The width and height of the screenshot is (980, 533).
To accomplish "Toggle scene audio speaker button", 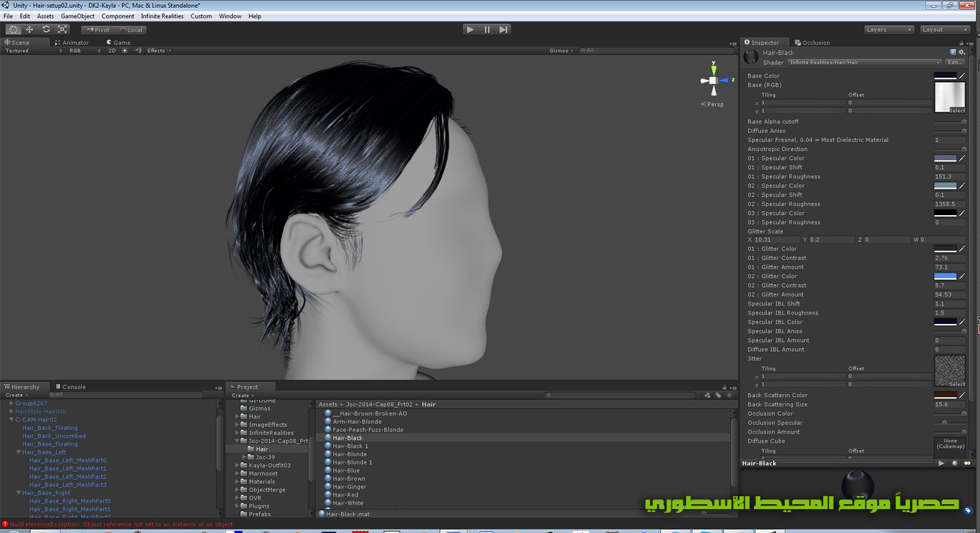I will click(138, 51).
